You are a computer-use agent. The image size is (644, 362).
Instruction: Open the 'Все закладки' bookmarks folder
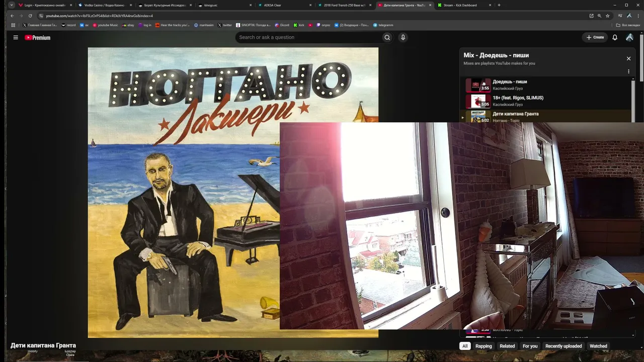[x=628, y=25]
